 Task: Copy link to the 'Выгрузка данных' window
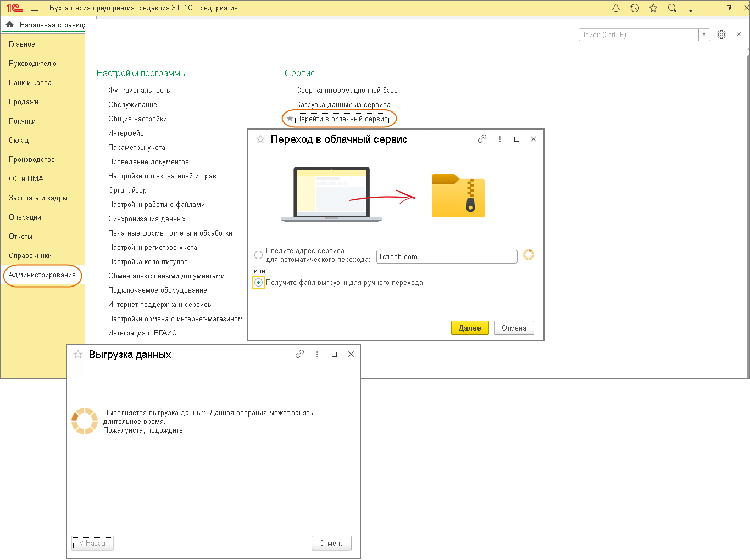(299, 354)
